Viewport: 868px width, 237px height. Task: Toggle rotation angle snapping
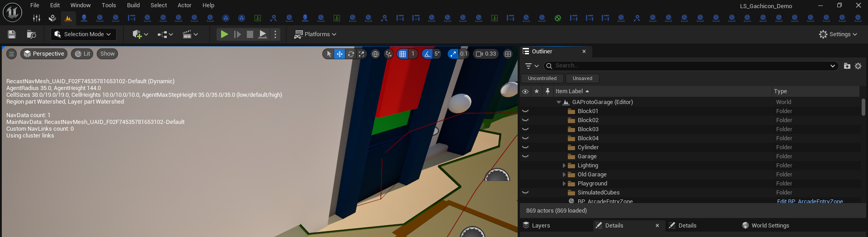coord(427,54)
